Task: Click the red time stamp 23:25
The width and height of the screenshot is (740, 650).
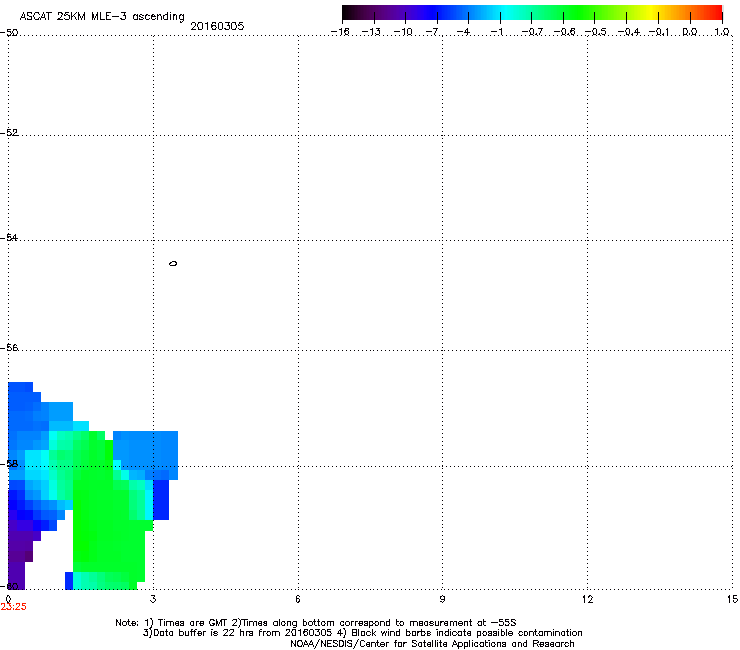Action: coord(13,607)
